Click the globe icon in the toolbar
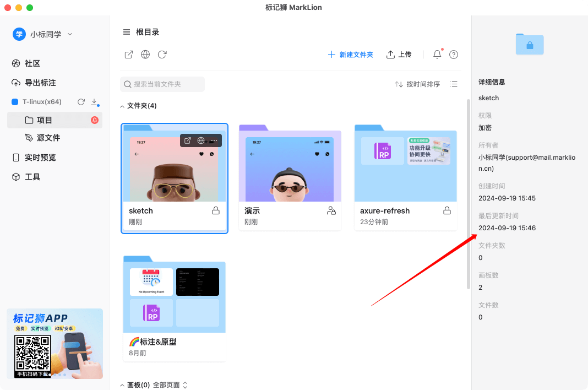588x390 pixels. (145, 55)
